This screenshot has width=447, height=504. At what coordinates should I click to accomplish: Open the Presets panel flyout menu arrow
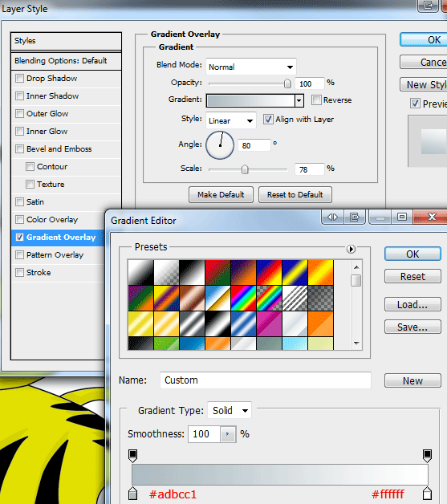pos(351,249)
